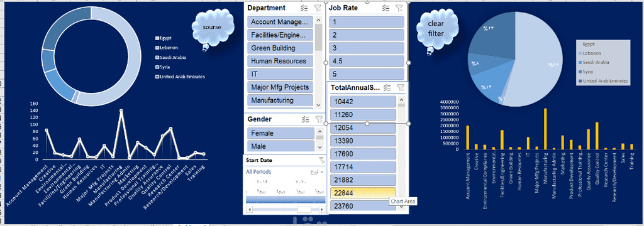The width and height of the screenshot is (644, 226).
Task: Click Gender slicer scroll down arrow
Action: click(x=319, y=146)
